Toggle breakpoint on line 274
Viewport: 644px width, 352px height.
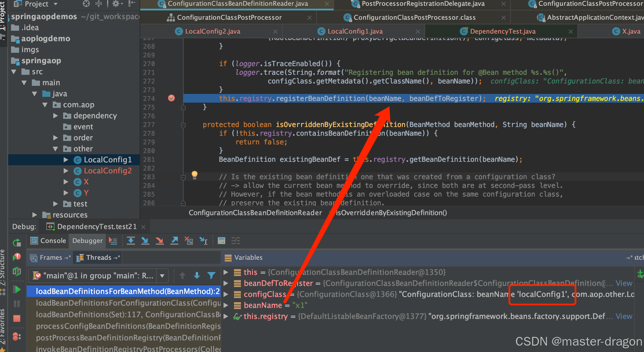click(x=171, y=98)
